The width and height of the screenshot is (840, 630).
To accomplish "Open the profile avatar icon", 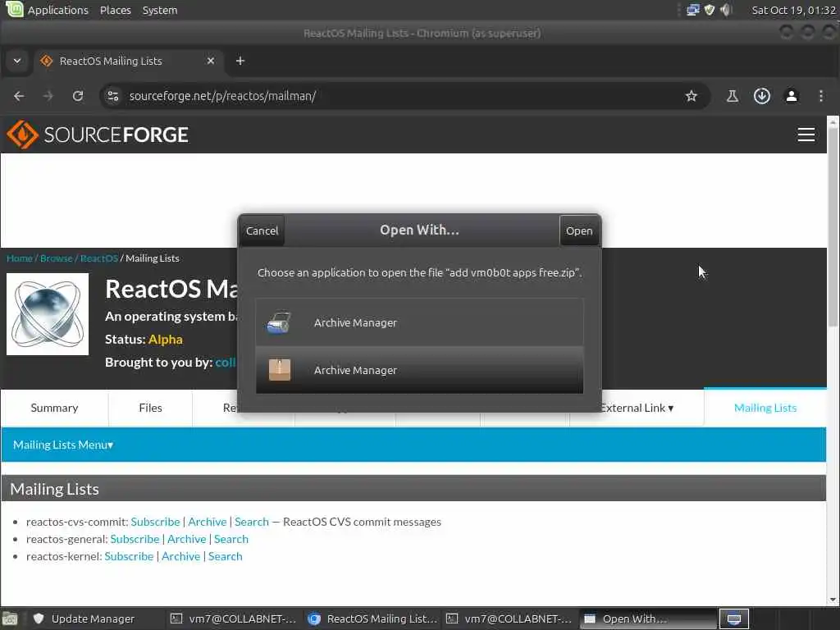I will [792, 96].
